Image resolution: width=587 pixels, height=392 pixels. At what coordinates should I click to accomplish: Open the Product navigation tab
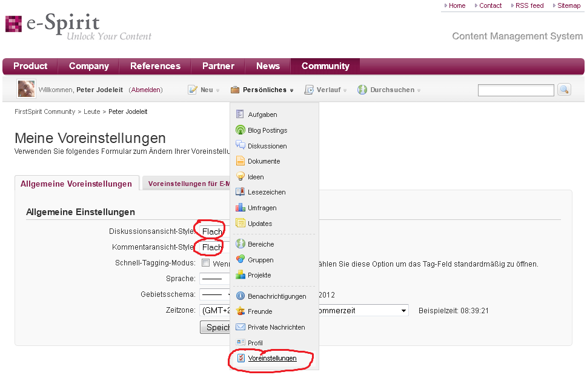click(x=30, y=66)
